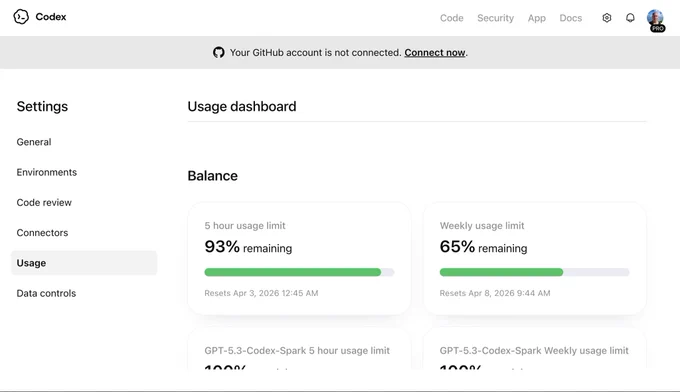The height and width of the screenshot is (392, 680).
Task: Open the notifications bell icon
Action: point(630,18)
